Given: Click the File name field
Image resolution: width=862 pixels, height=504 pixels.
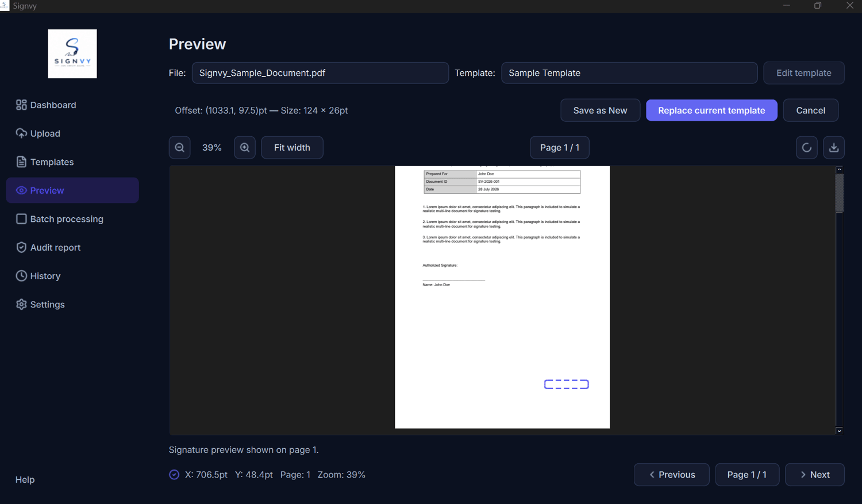Looking at the screenshot, I should point(320,73).
